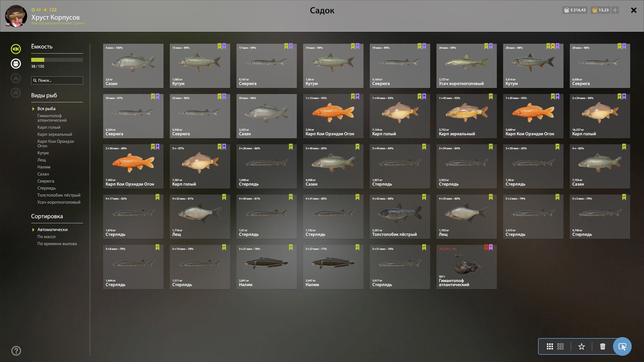Click the plus icon to add gold
Image resolution: width=644 pixels, height=362 pixels.
615,10
